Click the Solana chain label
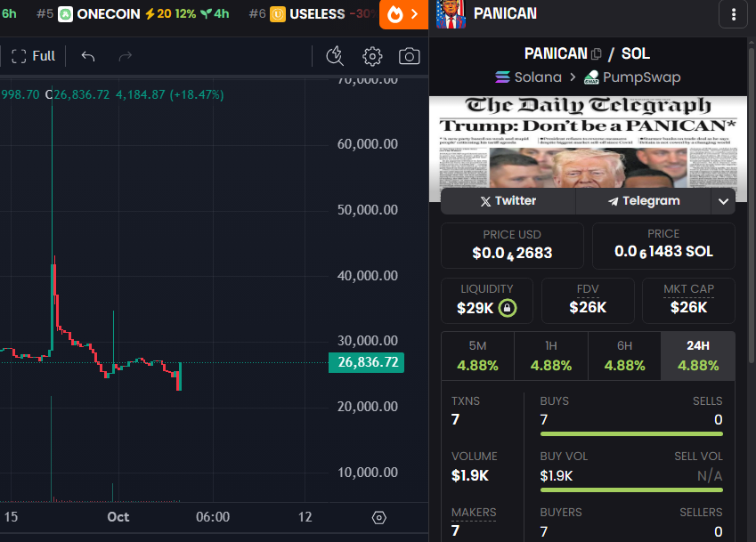Screen dimensions: 756x542 [x=538, y=77]
